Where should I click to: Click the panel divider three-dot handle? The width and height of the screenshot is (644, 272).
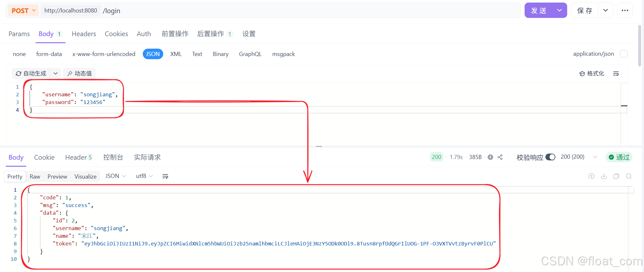click(x=319, y=146)
